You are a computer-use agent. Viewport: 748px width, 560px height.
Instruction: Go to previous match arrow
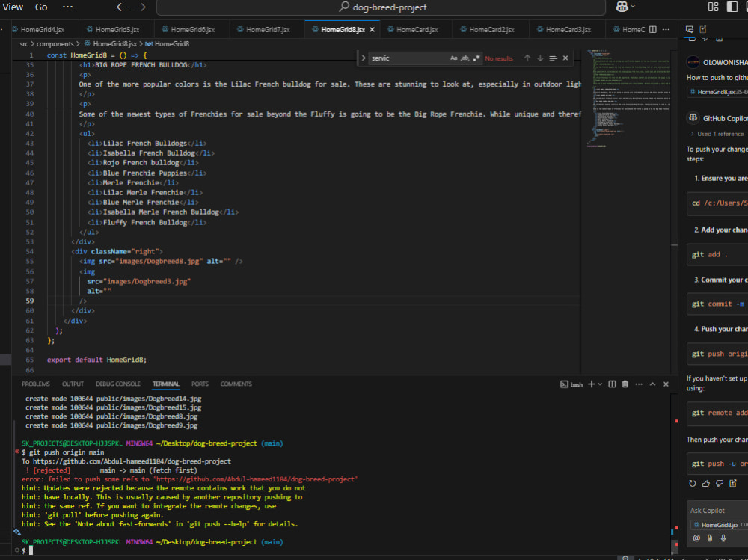[x=527, y=58]
